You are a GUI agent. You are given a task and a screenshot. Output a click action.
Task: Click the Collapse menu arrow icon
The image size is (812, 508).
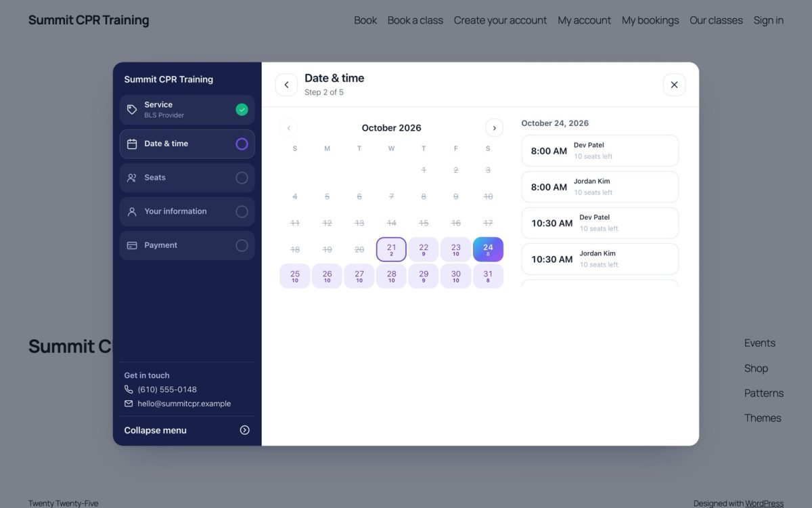click(245, 430)
